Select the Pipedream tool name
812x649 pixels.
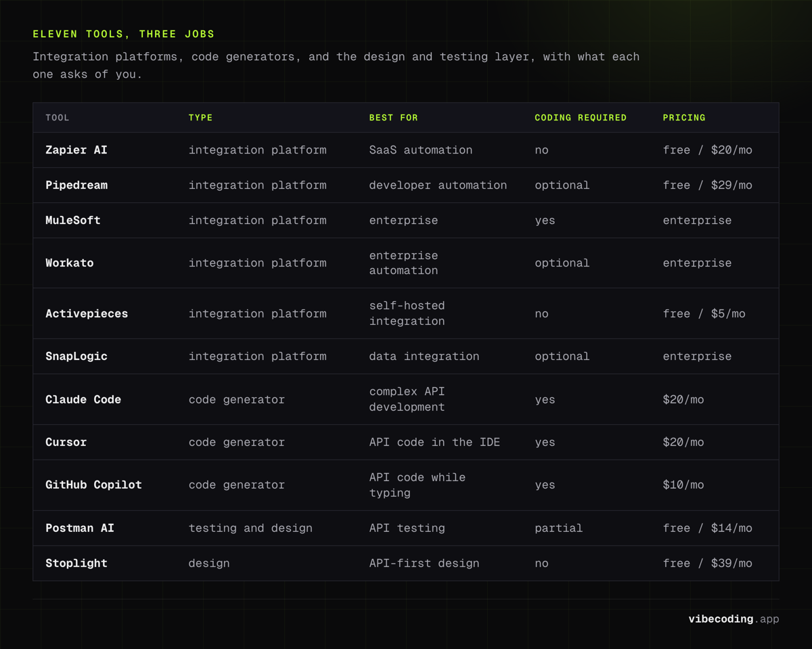(x=76, y=185)
